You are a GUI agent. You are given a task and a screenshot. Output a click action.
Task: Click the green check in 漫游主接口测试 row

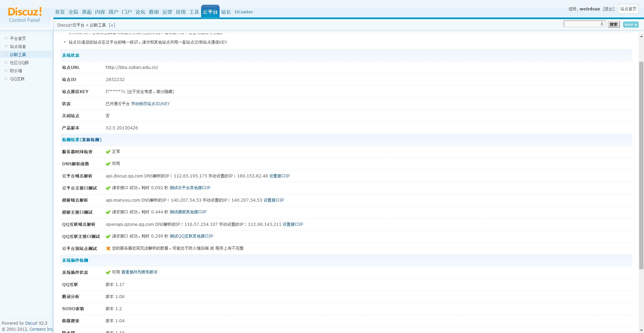(x=108, y=212)
